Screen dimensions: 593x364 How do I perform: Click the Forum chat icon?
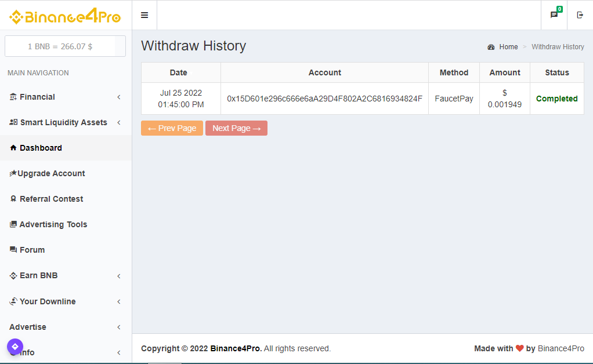tap(13, 250)
